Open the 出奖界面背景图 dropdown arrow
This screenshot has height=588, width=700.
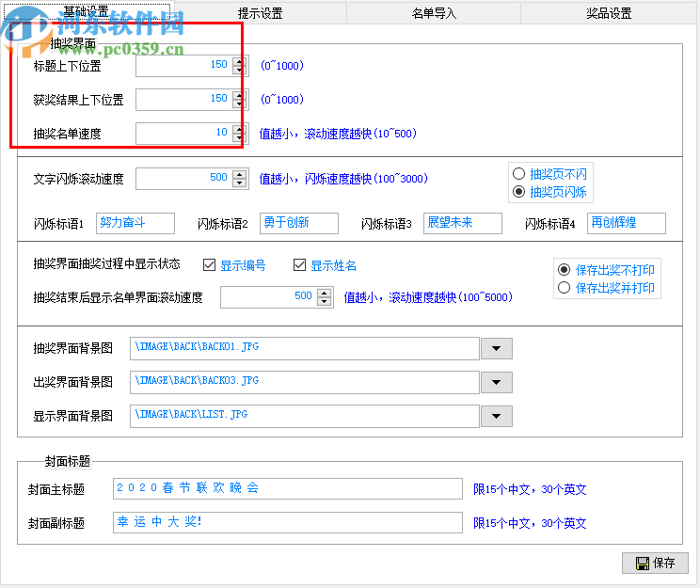coord(496,382)
